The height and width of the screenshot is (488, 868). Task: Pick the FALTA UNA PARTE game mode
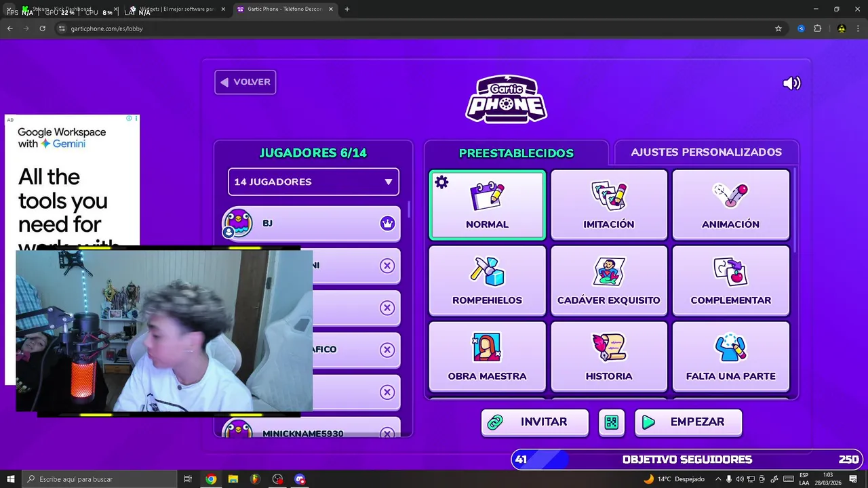[x=730, y=357]
